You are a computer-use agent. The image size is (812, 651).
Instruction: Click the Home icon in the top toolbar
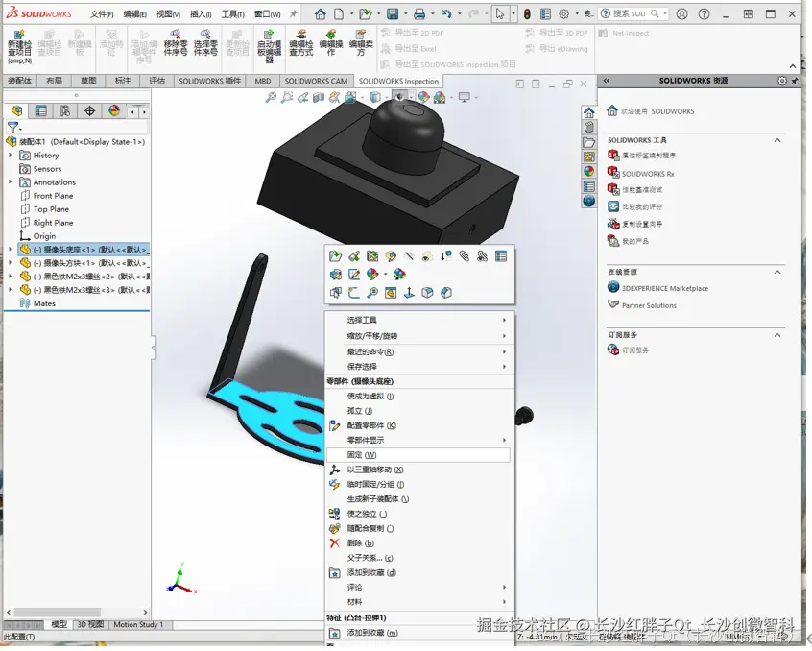(x=321, y=14)
